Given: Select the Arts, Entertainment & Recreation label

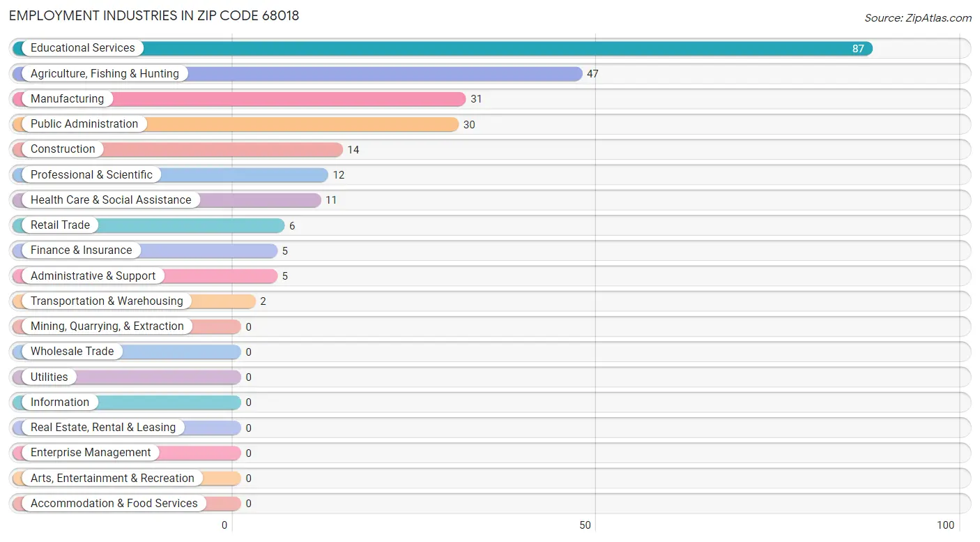Looking at the screenshot, I should tap(112, 478).
